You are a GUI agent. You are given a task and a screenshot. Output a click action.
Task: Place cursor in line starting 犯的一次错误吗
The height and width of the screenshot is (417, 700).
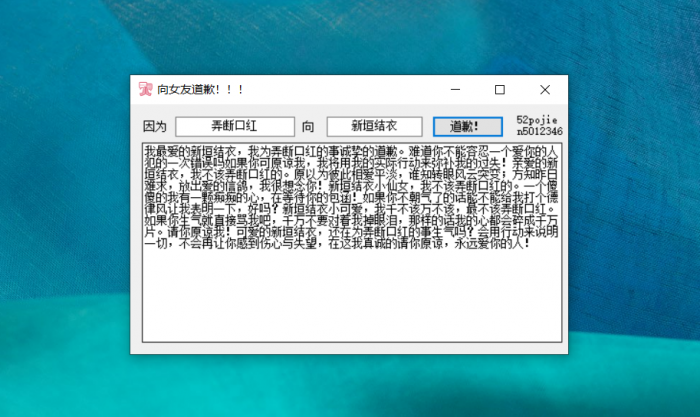[x=351, y=163]
